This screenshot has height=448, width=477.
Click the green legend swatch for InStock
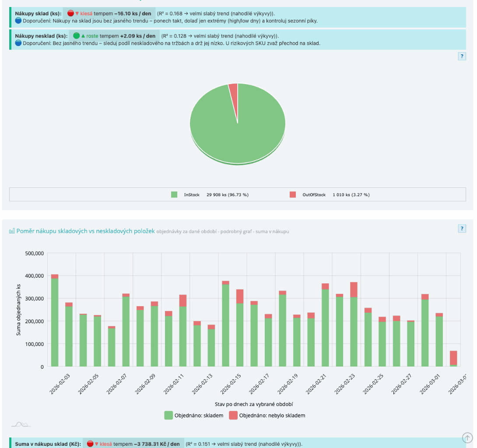[x=174, y=194]
